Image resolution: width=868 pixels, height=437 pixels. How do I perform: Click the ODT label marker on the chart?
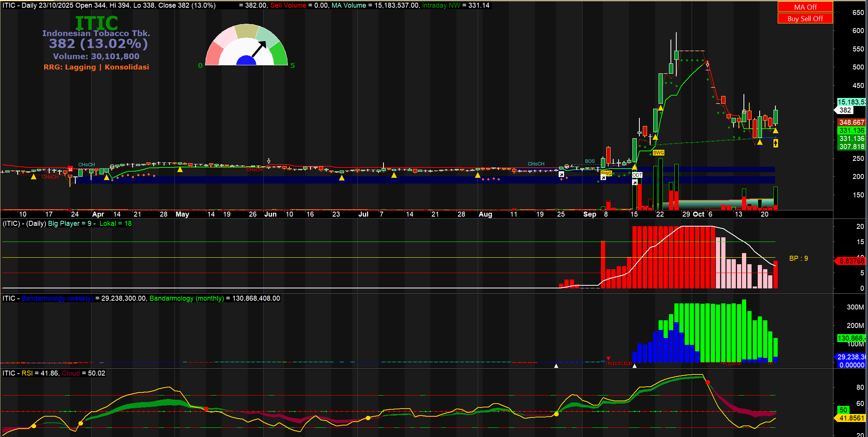(637, 175)
